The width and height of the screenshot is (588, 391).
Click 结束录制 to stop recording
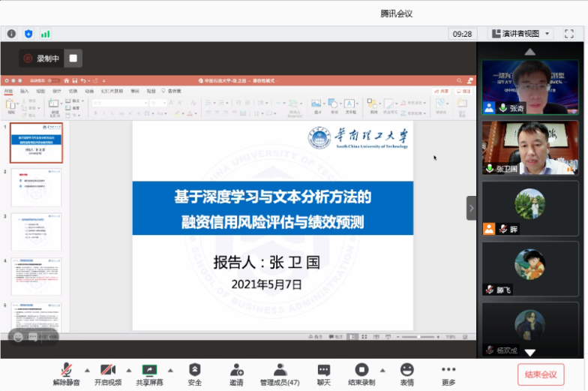[x=361, y=369]
